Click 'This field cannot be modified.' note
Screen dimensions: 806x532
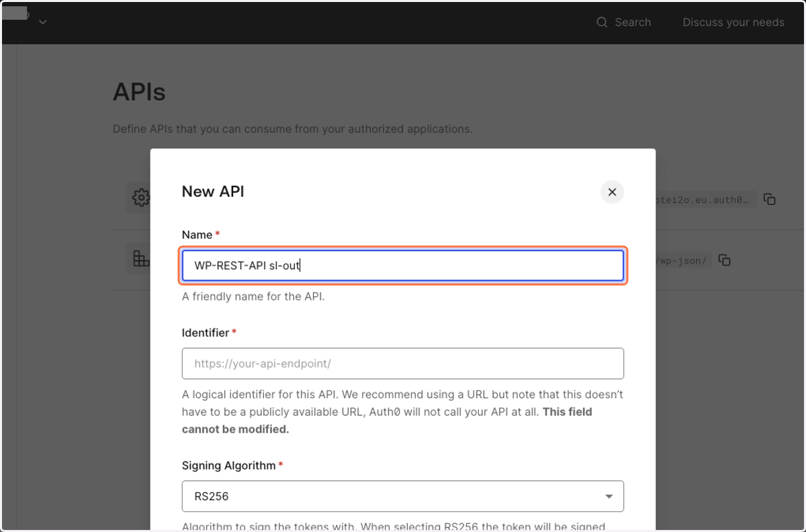[387, 420]
